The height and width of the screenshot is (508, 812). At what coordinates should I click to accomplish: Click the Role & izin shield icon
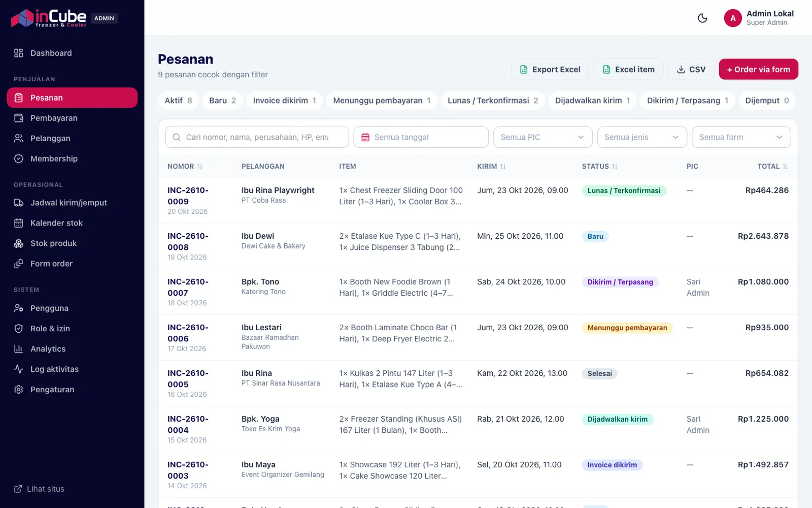19,329
